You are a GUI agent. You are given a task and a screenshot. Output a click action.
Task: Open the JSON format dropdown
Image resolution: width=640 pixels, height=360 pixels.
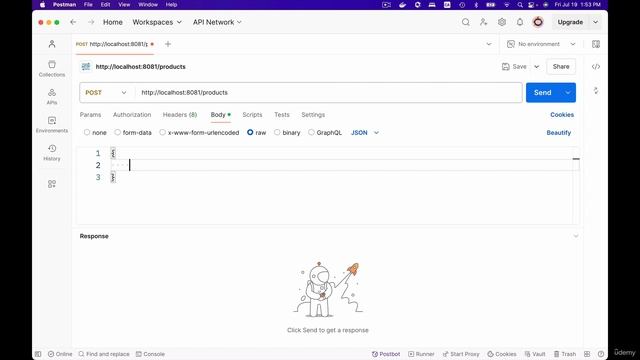pyautogui.click(x=365, y=133)
